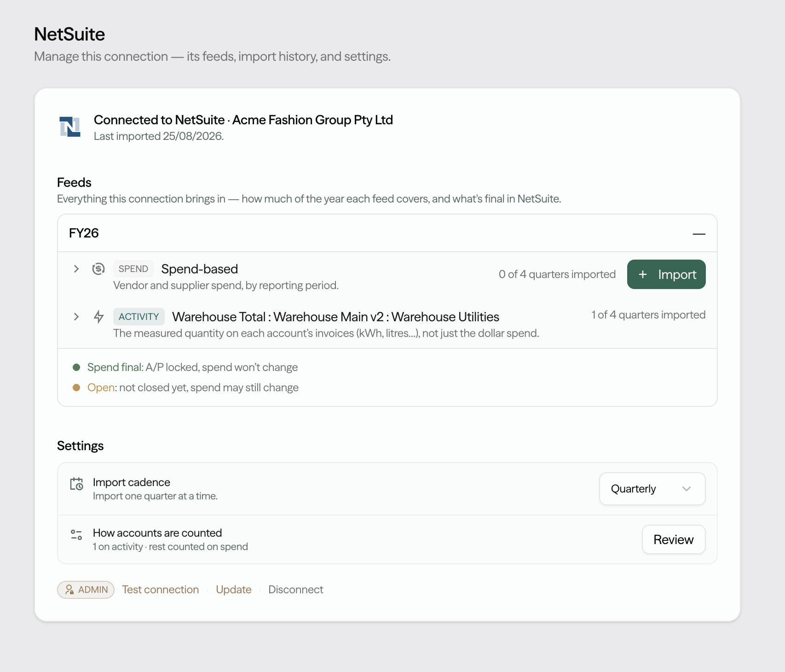The width and height of the screenshot is (785, 672).
Task: Click "Everything this connection brings in" description
Action: [x=309, y=199]
